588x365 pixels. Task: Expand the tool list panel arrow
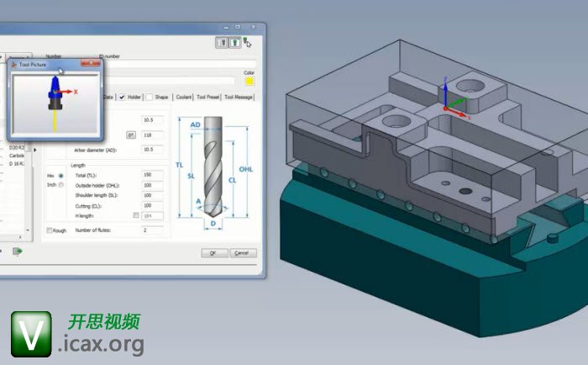[35, 150]
